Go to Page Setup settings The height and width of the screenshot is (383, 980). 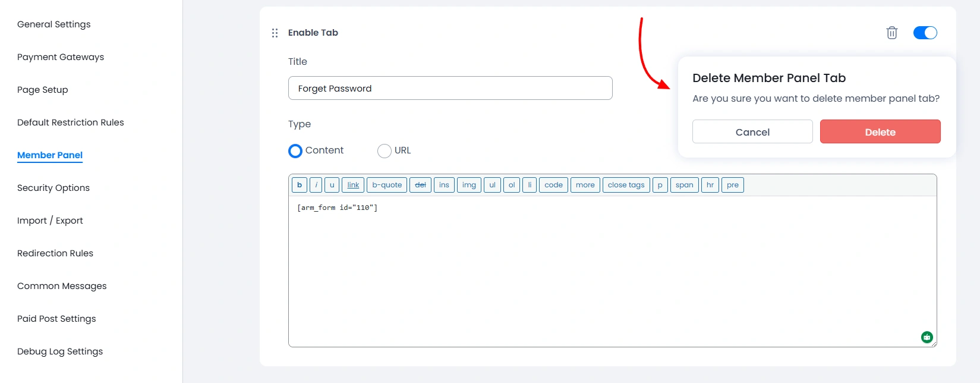coord(43,90)
